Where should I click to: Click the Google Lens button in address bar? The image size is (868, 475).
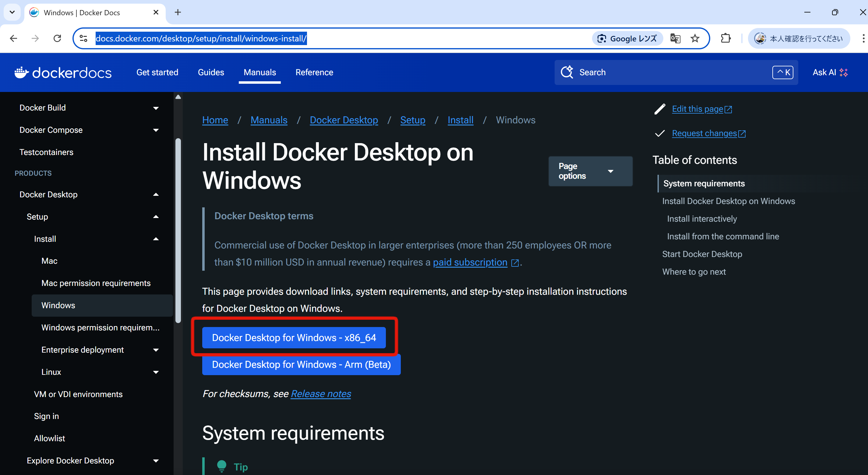[x=627, y=38]
